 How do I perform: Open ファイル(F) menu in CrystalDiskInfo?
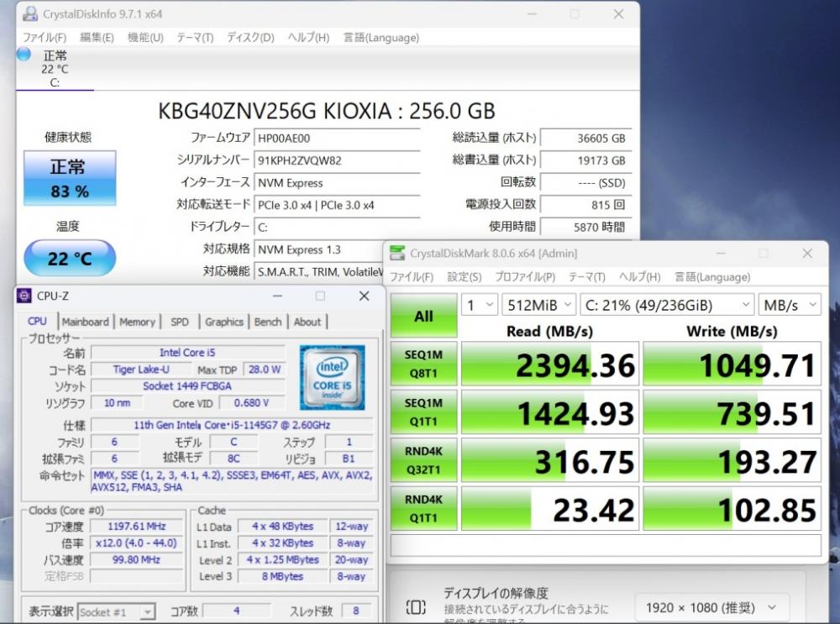pos(44,38)
